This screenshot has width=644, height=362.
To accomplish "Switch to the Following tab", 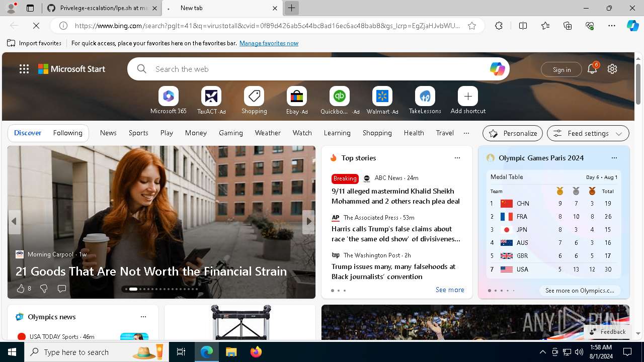I will click(67, 133).
